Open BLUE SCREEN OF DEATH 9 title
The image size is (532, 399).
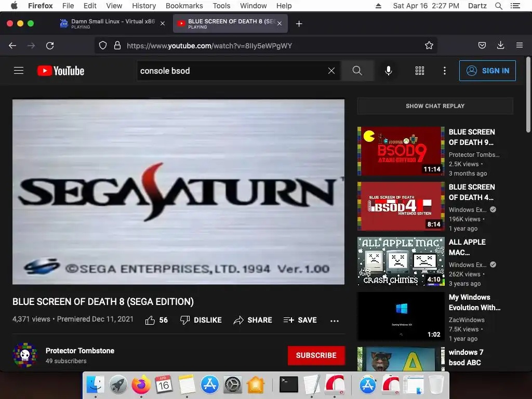pos(472,137)
